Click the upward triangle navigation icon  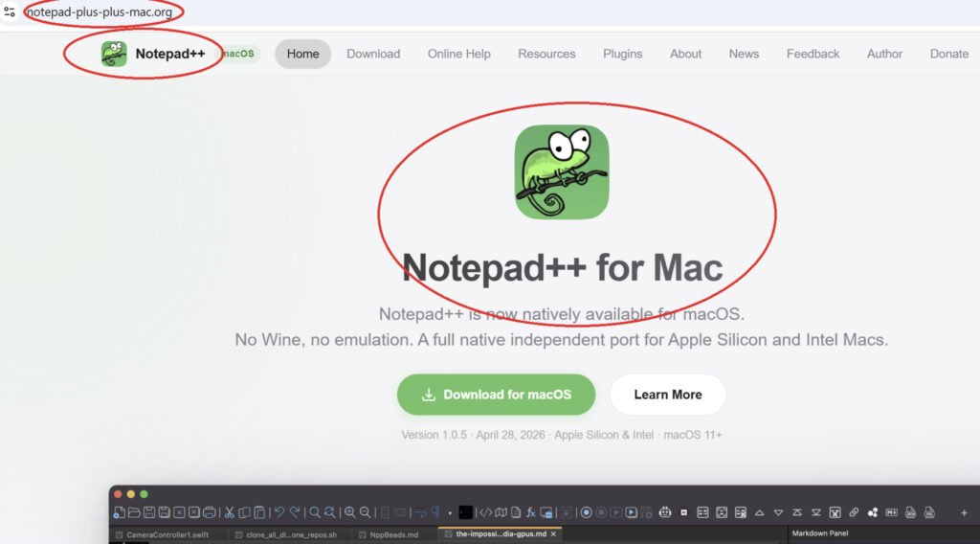pyautogui.click(x=759, y=512)
